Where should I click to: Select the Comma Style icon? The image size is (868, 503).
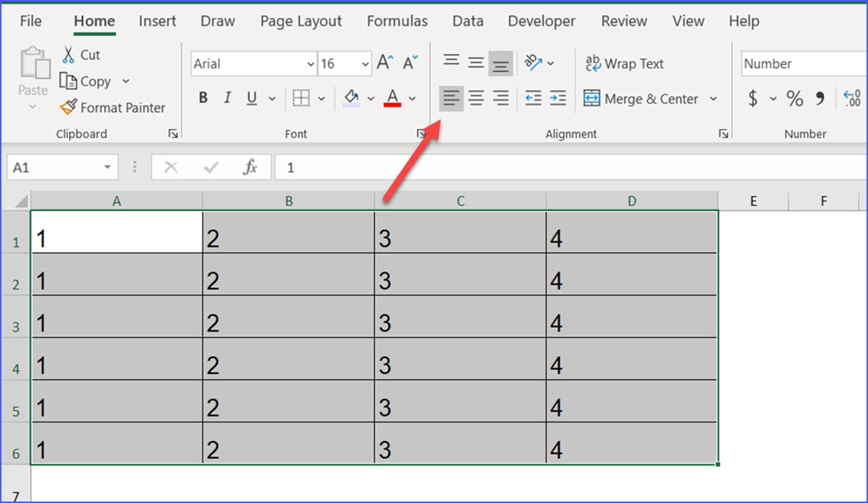point(821,99)
